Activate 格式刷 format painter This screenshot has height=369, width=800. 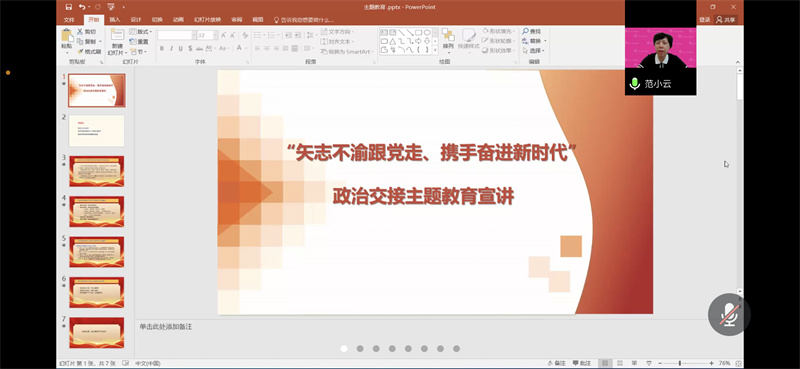89,52
